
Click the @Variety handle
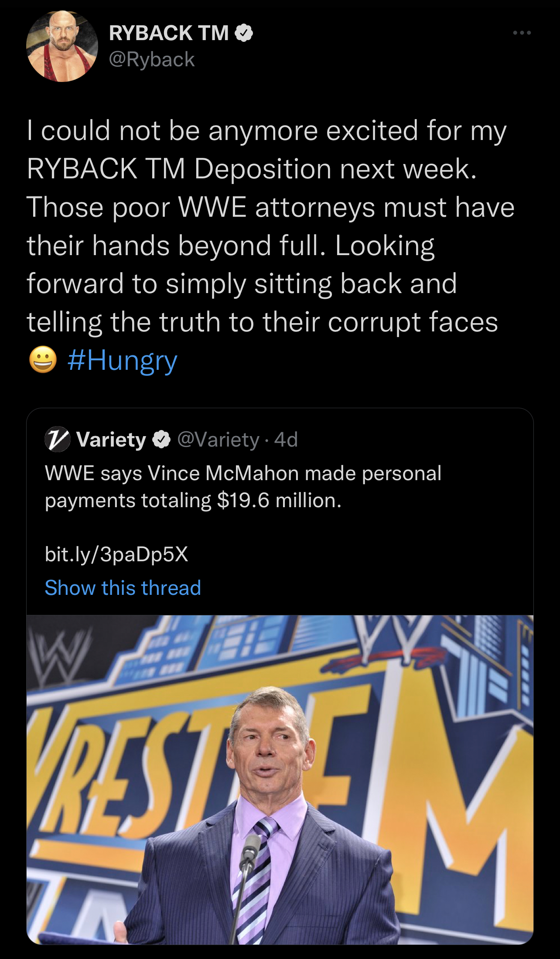click(218, 440)
